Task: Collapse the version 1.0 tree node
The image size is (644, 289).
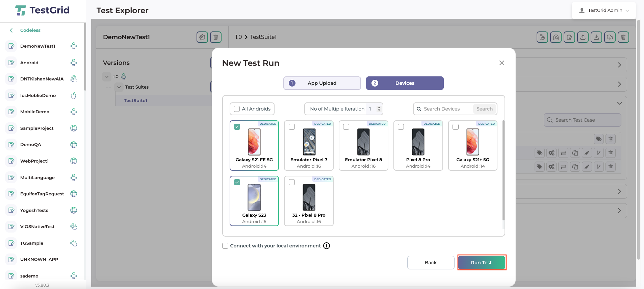Action: tap(107, 77)
